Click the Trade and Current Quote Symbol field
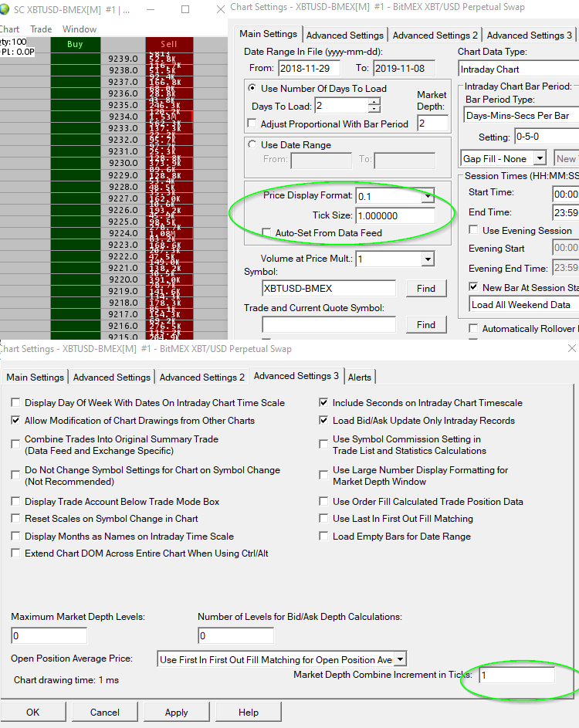This screenshot has width=579, height=728. (329, 324)
